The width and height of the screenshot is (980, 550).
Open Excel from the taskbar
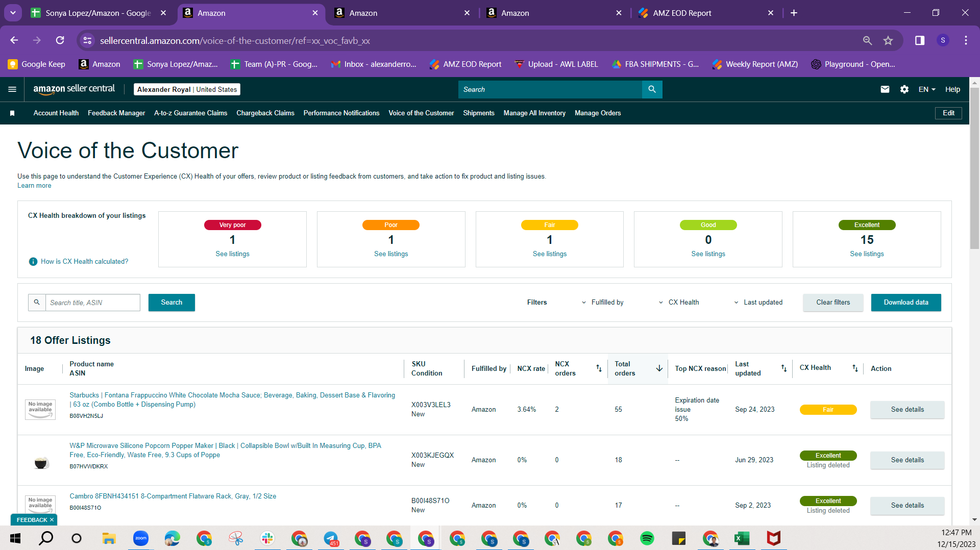pyautogui.click(x=742, y=538)
